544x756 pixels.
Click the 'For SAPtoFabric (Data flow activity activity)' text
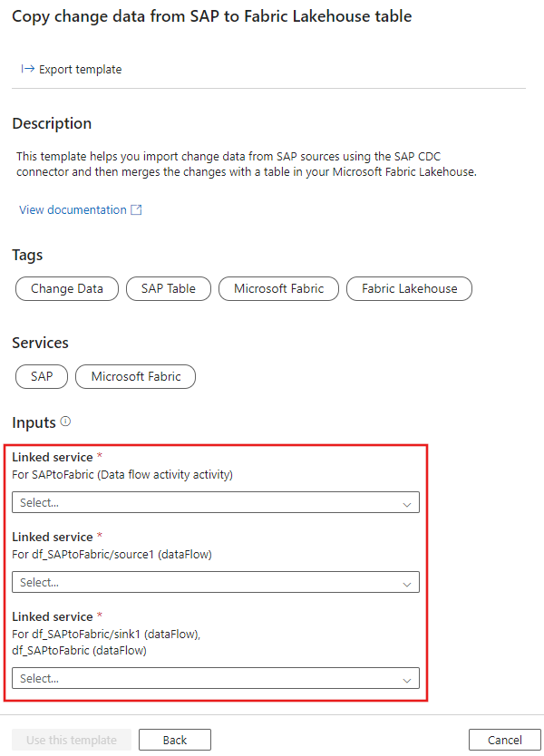click(x=122, y=475)
